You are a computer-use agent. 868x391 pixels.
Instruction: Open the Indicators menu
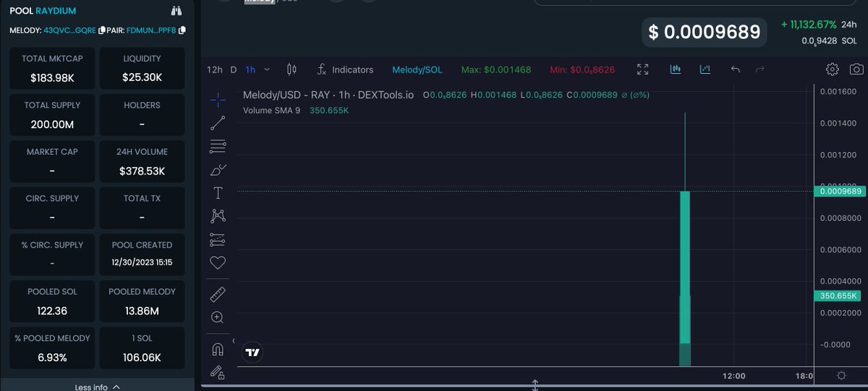coord(345,70)
